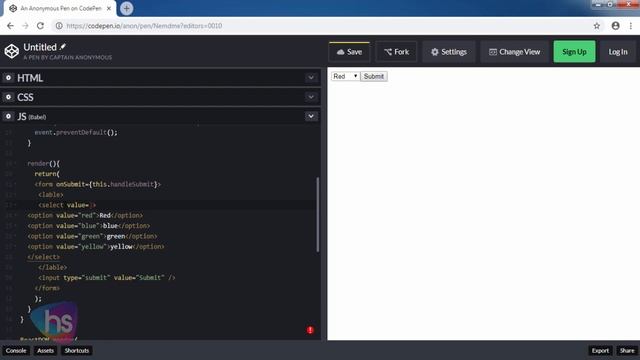Edit pen title with pencil icon
Image resolution: width=640 pixels, height=360 pixels.
[x=63, y=47]
